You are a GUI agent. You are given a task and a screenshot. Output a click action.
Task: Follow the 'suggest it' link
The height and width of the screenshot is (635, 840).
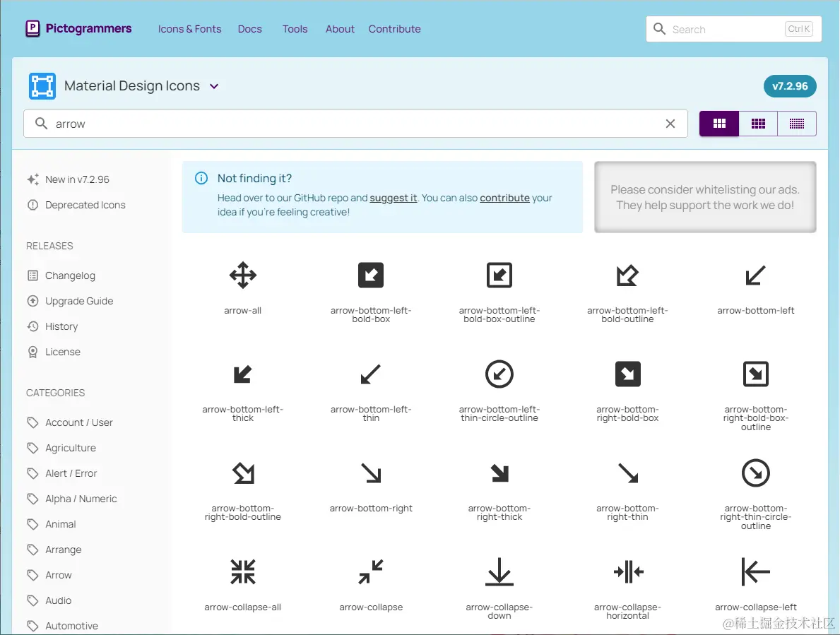(394, 198)
